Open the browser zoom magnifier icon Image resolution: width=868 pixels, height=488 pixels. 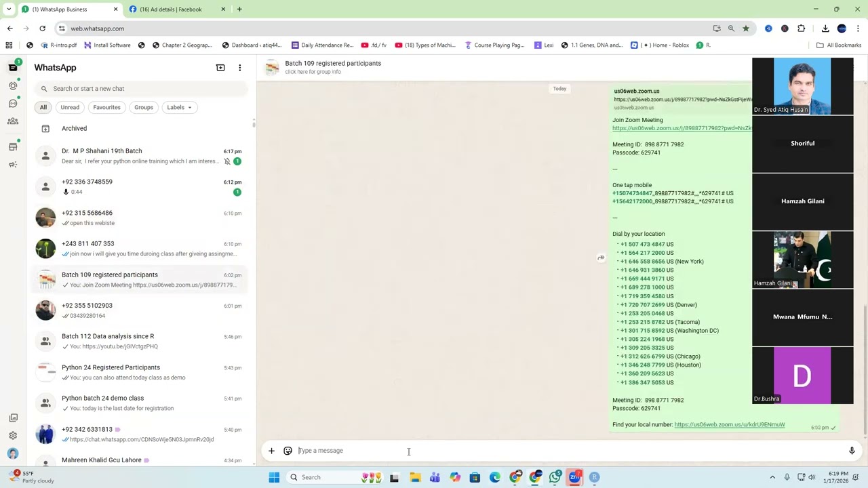731,28
